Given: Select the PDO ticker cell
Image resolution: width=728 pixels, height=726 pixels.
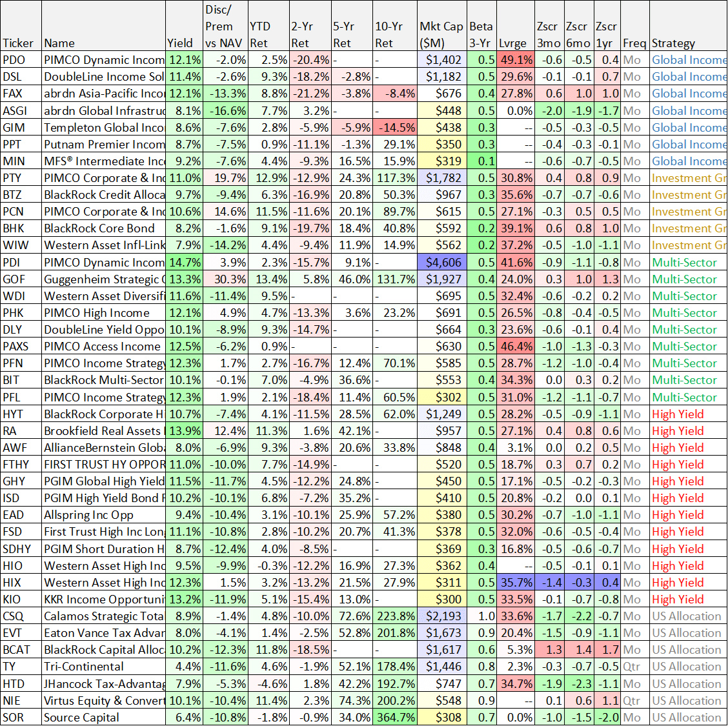Looking at the screenshot, I should pos(19,59).
